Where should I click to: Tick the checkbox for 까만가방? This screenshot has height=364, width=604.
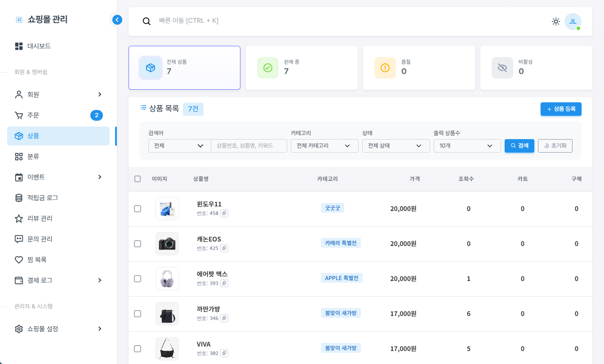(x=138, y=314)
